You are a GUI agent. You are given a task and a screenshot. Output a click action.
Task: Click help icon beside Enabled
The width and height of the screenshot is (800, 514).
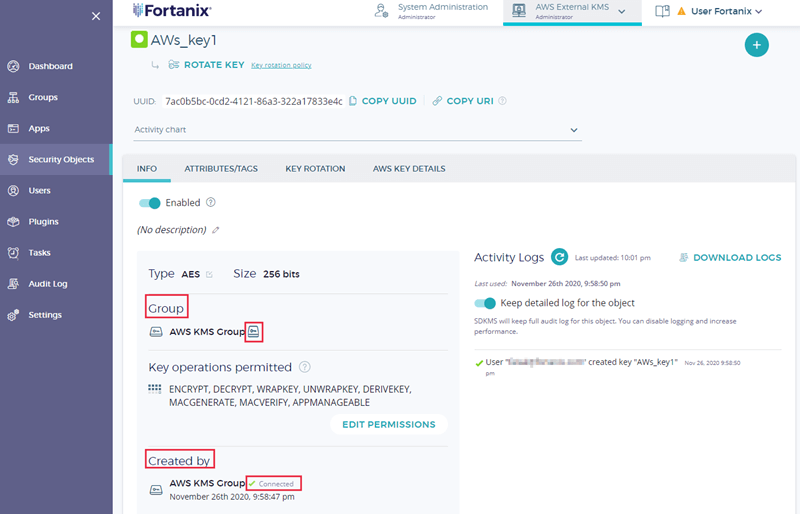click(x=211, y=203)
